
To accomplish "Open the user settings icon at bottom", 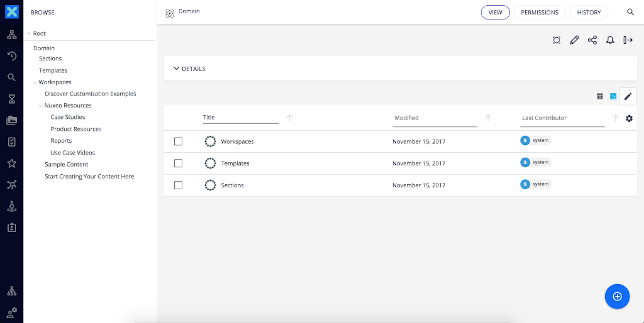I will [x=12, y=312].
